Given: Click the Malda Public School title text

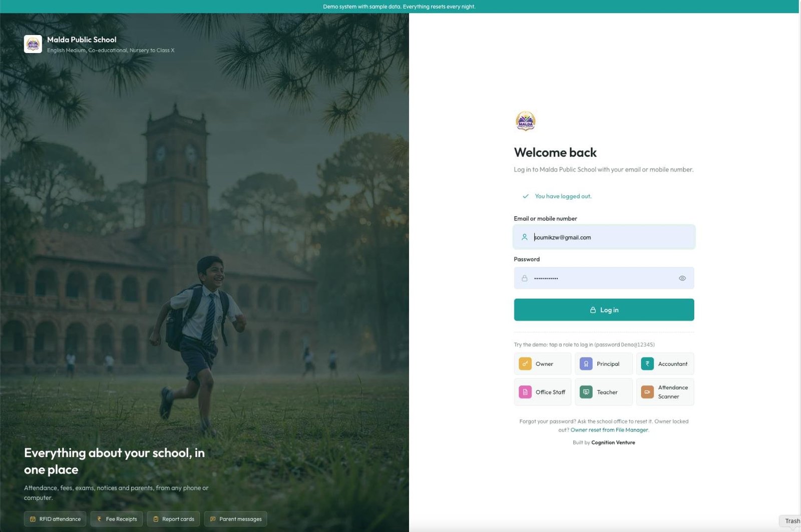Looking at the screenshot, I should click(x=82, y=40).
